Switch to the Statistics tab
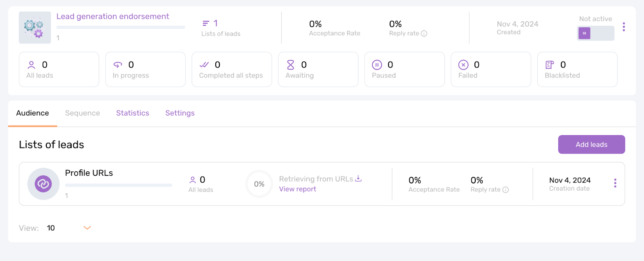 [132, 113]
